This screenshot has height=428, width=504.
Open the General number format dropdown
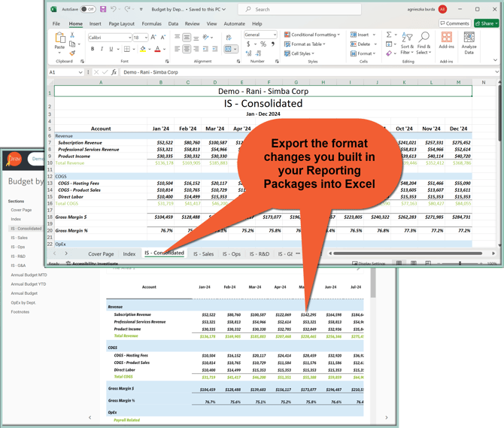coord(275,35)
